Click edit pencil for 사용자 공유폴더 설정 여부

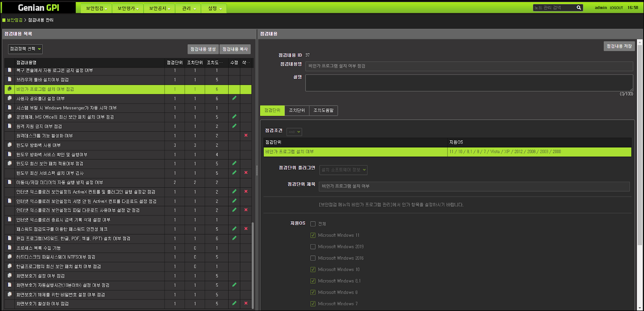click(x=234, y=98)
